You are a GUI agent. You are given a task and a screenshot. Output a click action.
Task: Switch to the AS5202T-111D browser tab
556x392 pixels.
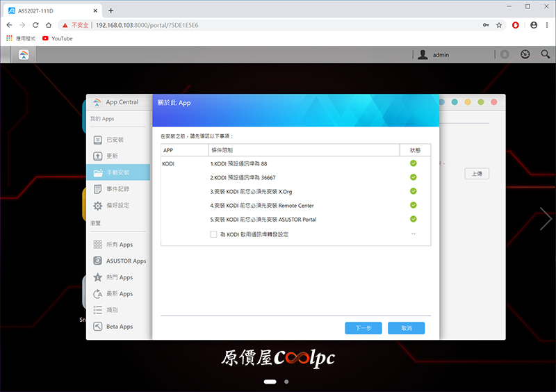coord(53,10)
